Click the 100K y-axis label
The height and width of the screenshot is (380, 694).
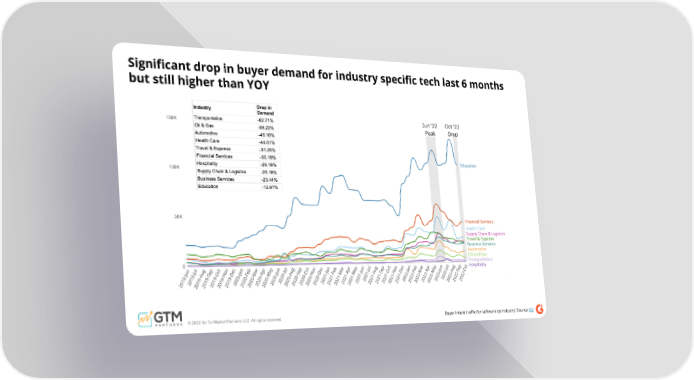[x=174, y=167]
